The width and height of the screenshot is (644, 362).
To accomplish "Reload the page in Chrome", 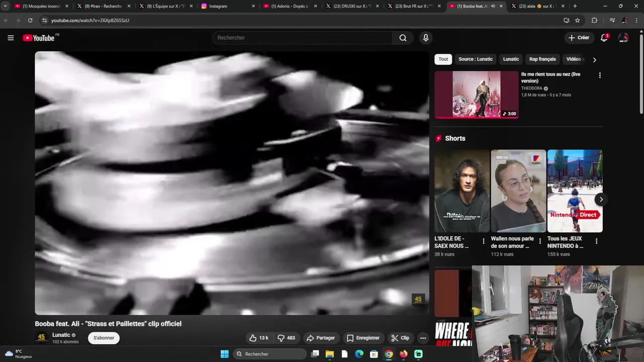I will coord(30,20).
